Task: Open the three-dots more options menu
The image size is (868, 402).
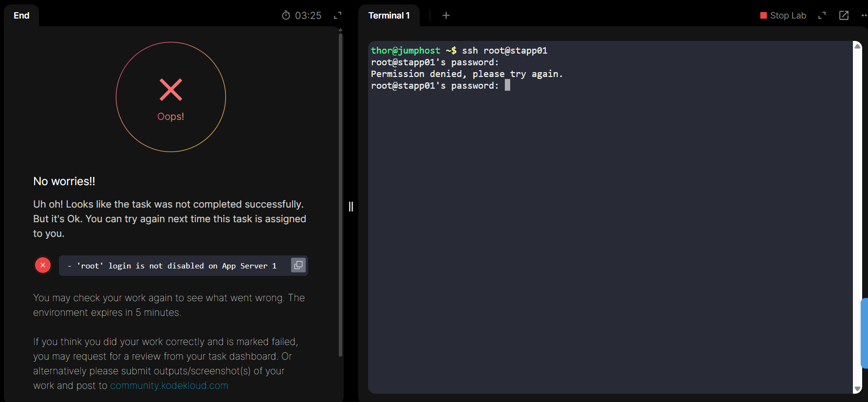Action: click(x=864, y=16)
